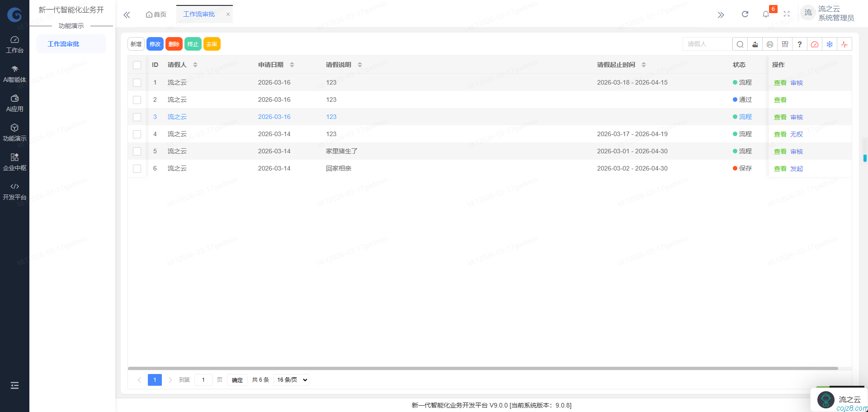Select the checkbox for row with 回家相亲

[137, 169]
